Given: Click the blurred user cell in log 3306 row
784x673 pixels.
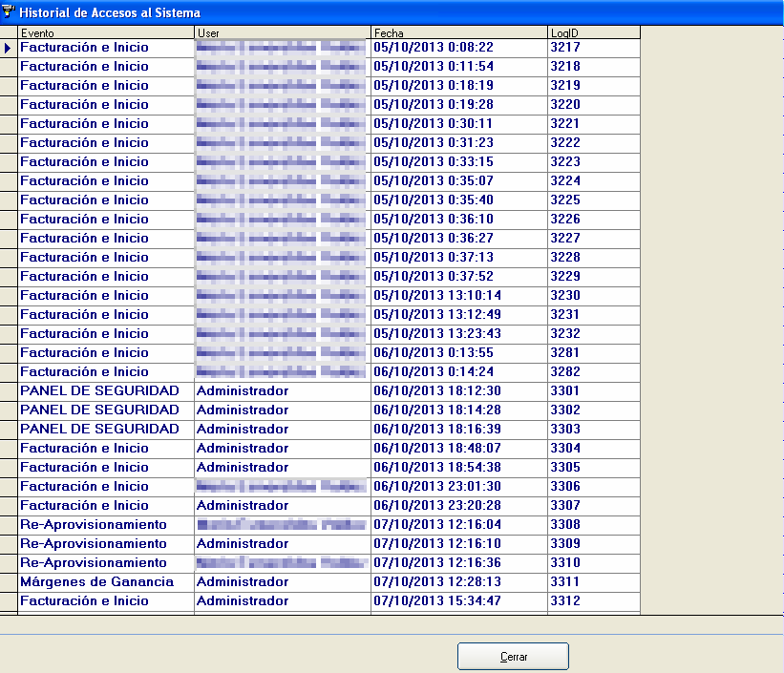Looking at the screenshot, I should coord(282,487).
